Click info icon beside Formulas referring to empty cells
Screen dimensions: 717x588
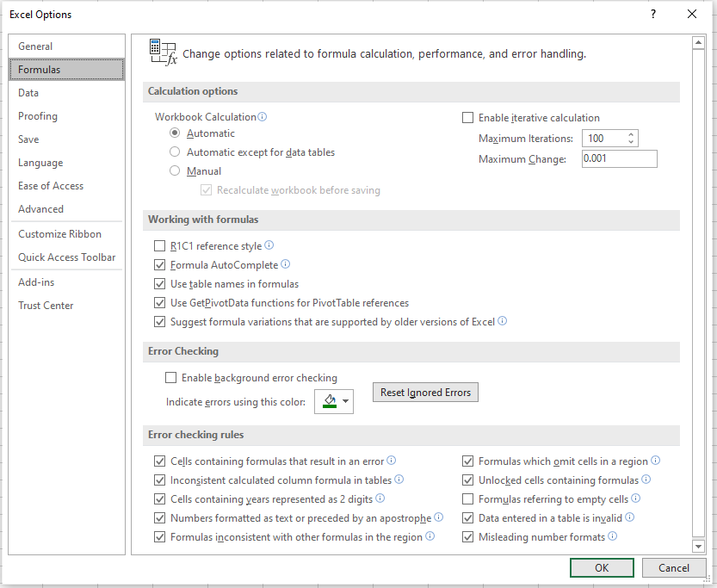636,498
